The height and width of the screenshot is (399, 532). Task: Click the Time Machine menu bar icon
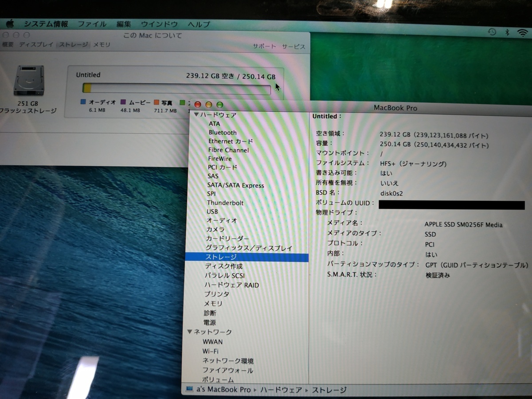pyautogui.click(x=492, y=32)
